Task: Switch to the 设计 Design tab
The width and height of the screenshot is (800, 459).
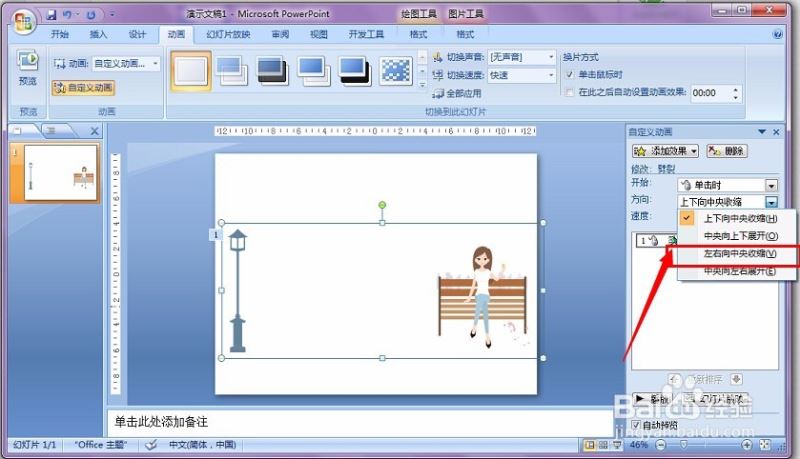Action: 137,34
